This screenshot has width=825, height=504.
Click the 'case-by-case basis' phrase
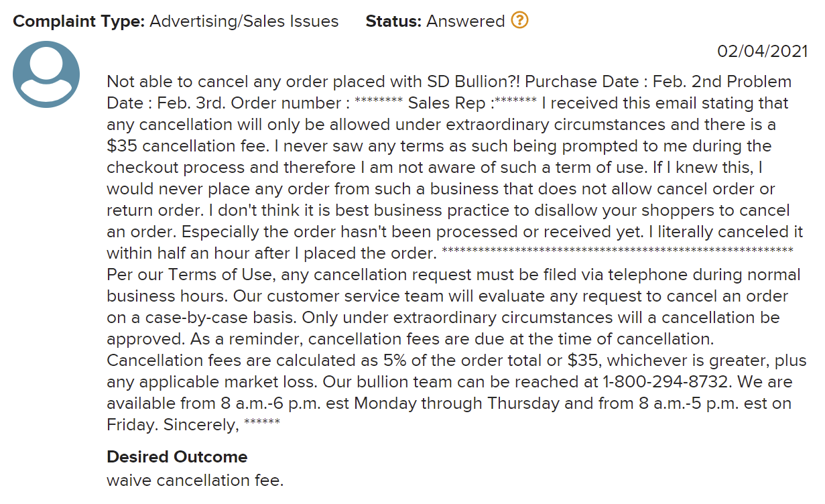coord(202,318)
